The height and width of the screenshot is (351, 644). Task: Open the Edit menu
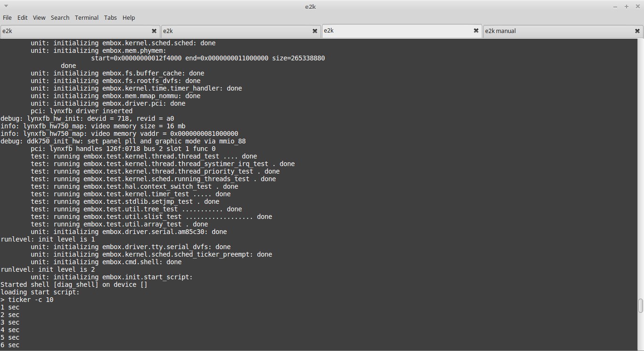pos(22,17)
